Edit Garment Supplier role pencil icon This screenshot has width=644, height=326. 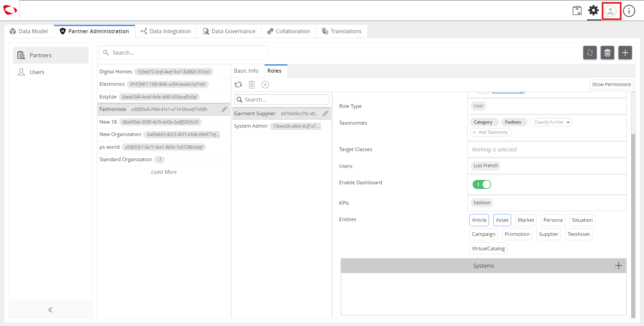click(x=325, y=114)
